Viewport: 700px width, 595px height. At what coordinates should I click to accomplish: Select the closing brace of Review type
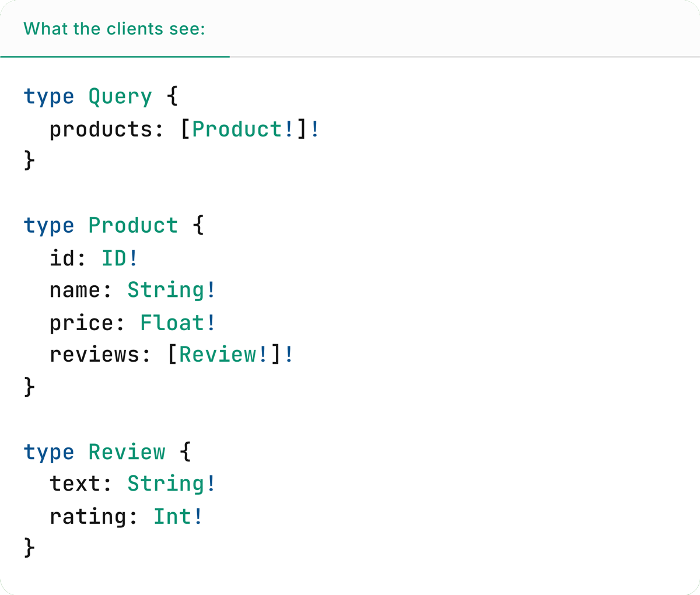coord(28,547)
